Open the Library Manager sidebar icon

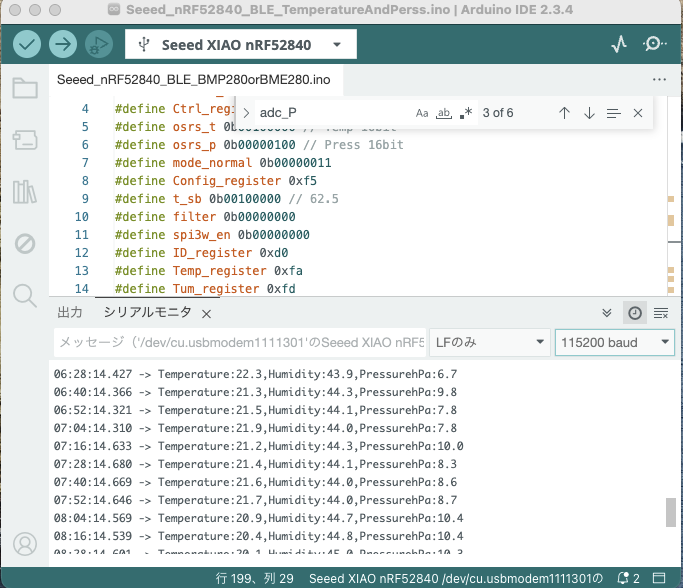point(25,192)
